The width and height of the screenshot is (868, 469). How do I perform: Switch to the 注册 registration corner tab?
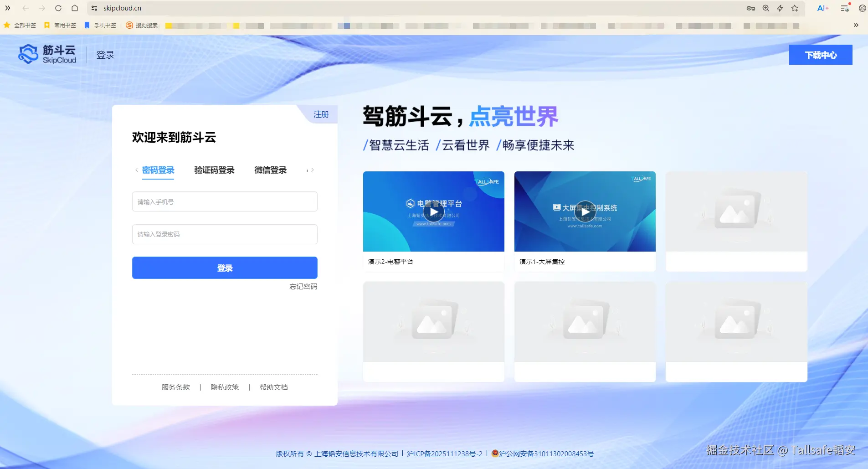pos(321,114)
